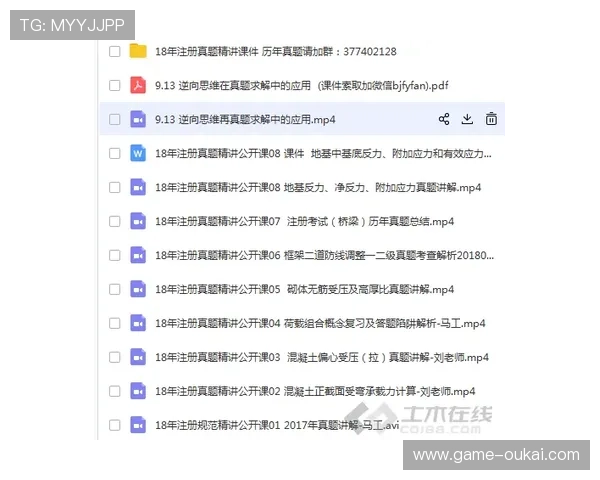Click video icon for 公开课03 混凝土偏心受压
Viewport: 600px width, 480px height.
(x=138, y=358)
